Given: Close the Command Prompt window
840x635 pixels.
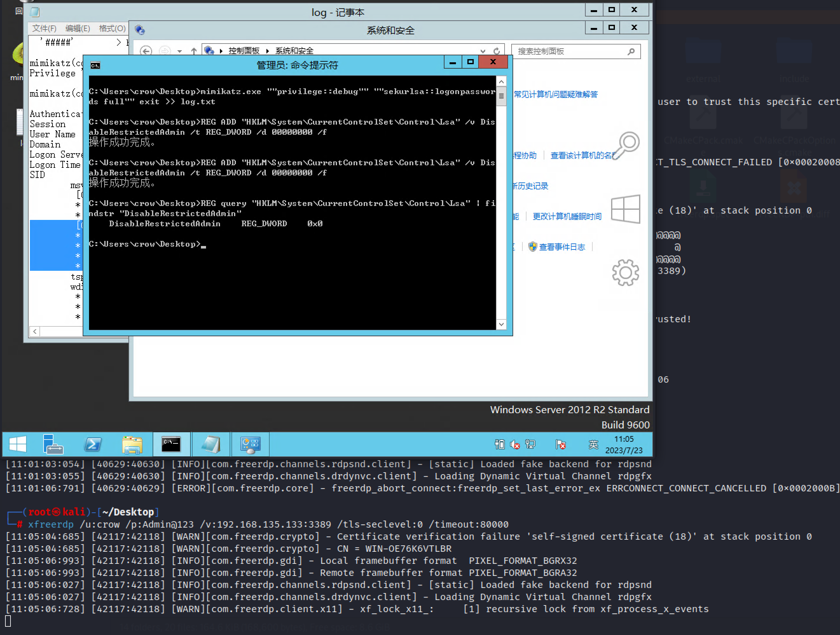Looking at the screenshot, I should [x=493, y=62].
